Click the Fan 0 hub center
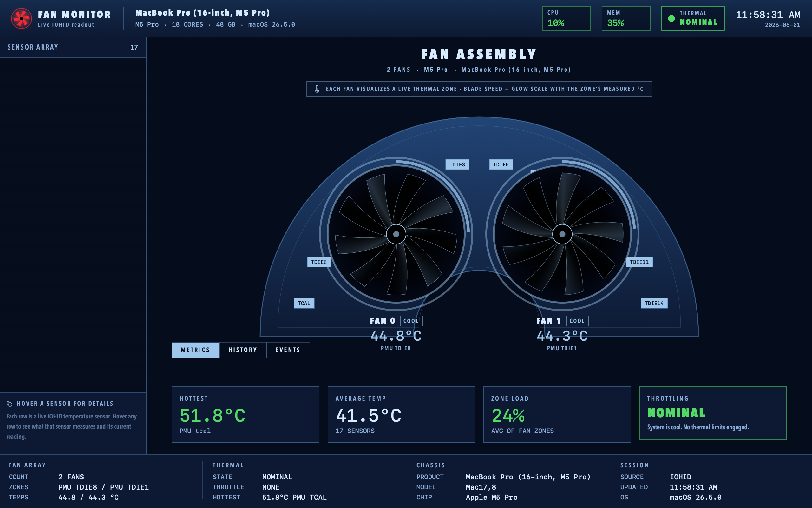The width and height of the screenshot is (812, 508). [x=396, y=234]
